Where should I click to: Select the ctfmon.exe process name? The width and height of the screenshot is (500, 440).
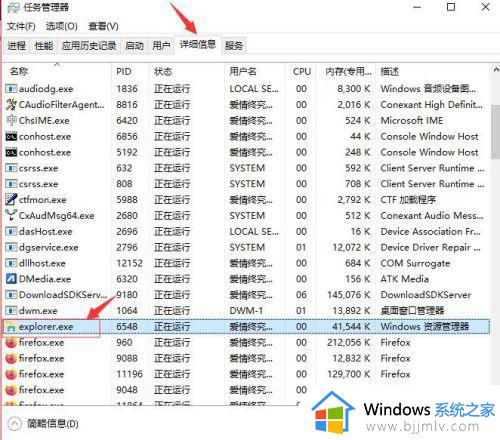tap(43, 200)
